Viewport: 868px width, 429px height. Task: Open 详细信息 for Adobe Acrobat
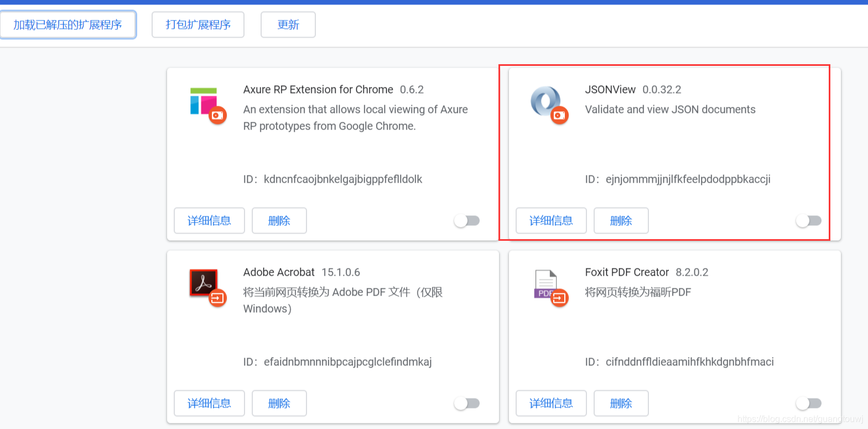(209, 404)
